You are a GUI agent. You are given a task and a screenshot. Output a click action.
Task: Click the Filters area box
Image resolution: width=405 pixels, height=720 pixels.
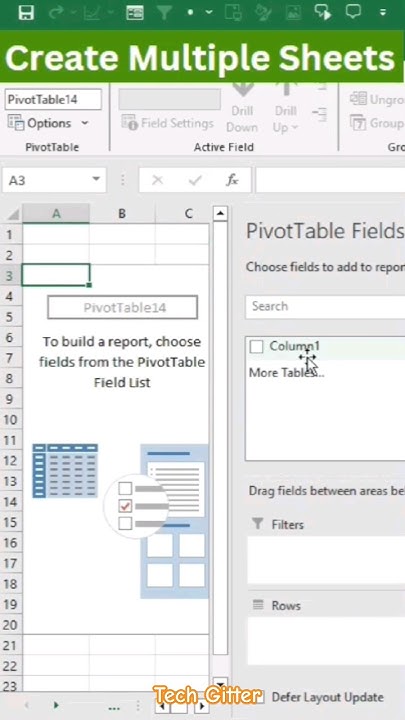tap(326, 559)
